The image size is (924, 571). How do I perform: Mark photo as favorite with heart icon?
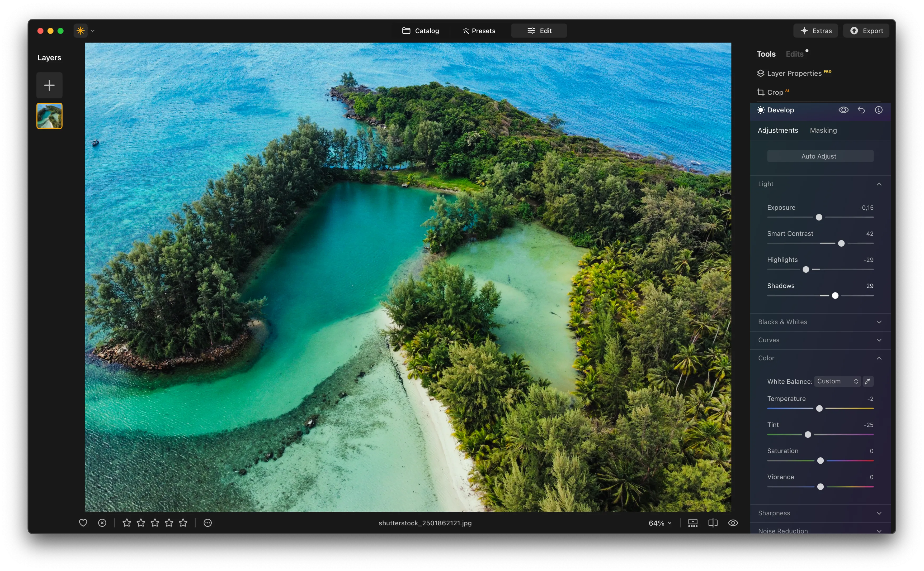(83, 523)
